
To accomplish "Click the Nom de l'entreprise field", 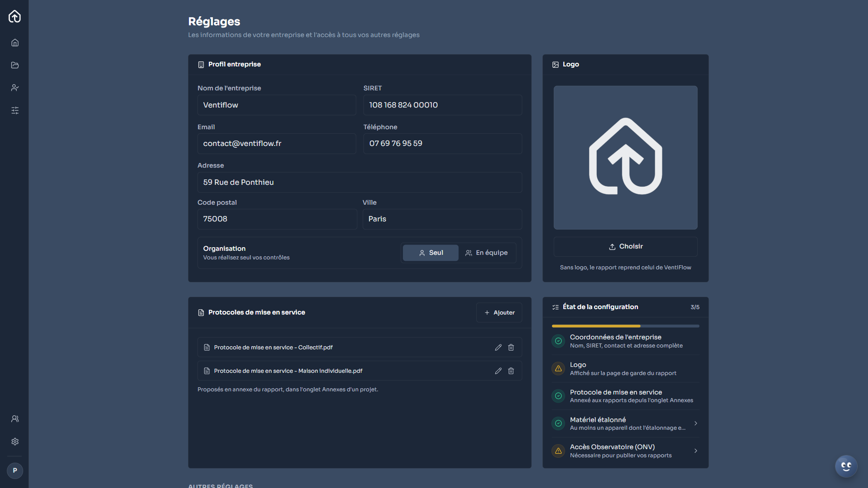I will [x=277, y=105].
